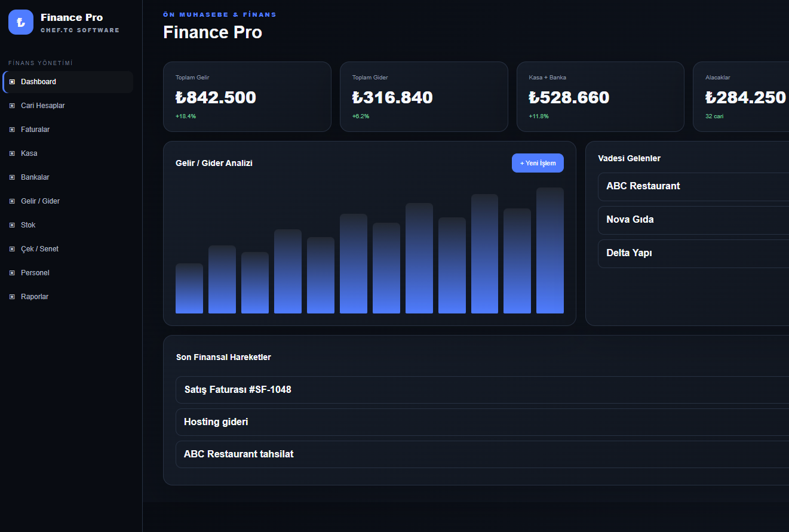
Task: Open ABC Restaurant tahsilat transaction
Action: point(483,454)
